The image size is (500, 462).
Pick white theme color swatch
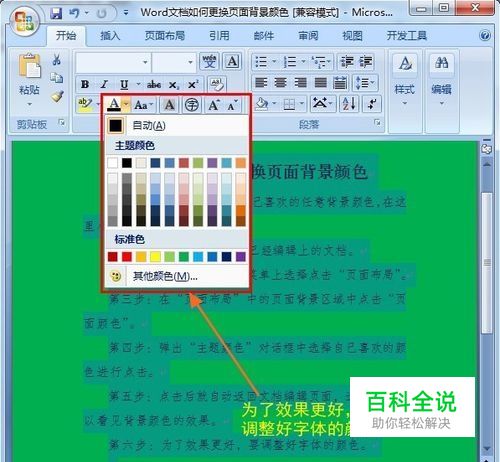(x=113, y=163)
